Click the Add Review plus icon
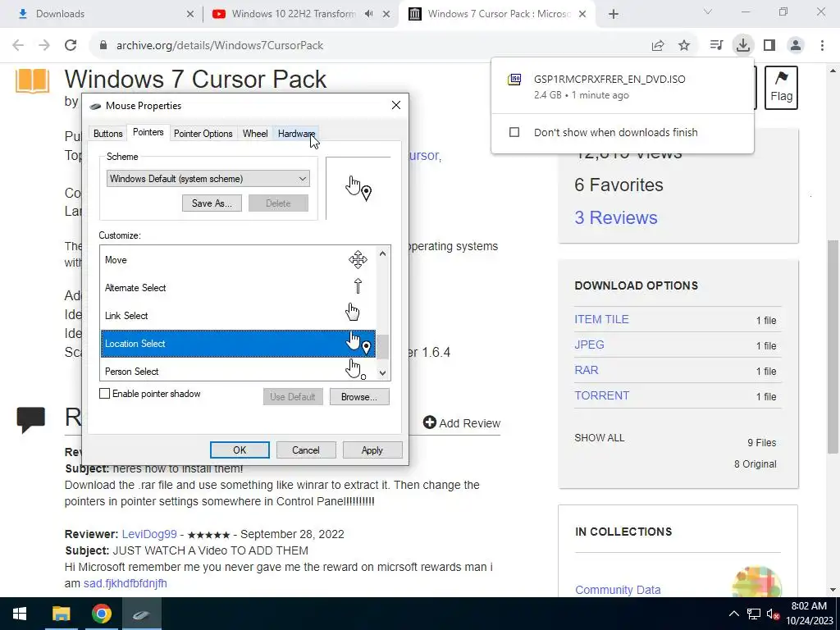This screenshot has width=840, height=630. point(429,422)
